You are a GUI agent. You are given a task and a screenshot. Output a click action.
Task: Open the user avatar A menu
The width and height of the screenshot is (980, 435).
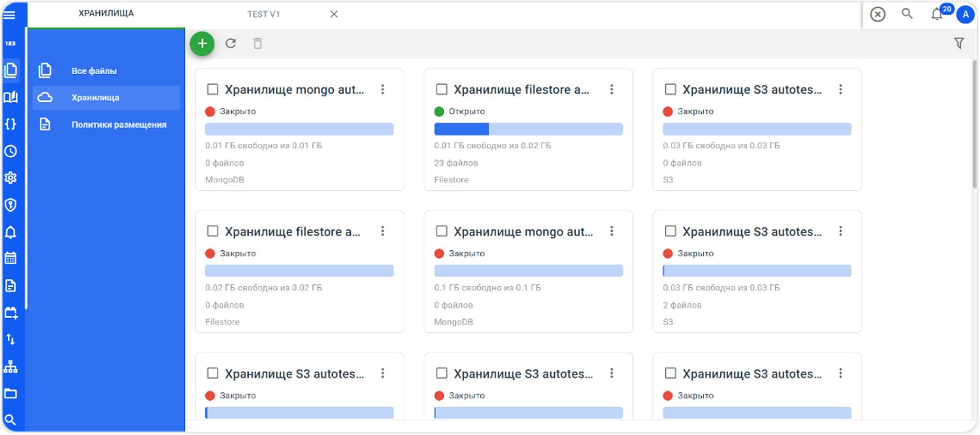[x=965, y=14]
